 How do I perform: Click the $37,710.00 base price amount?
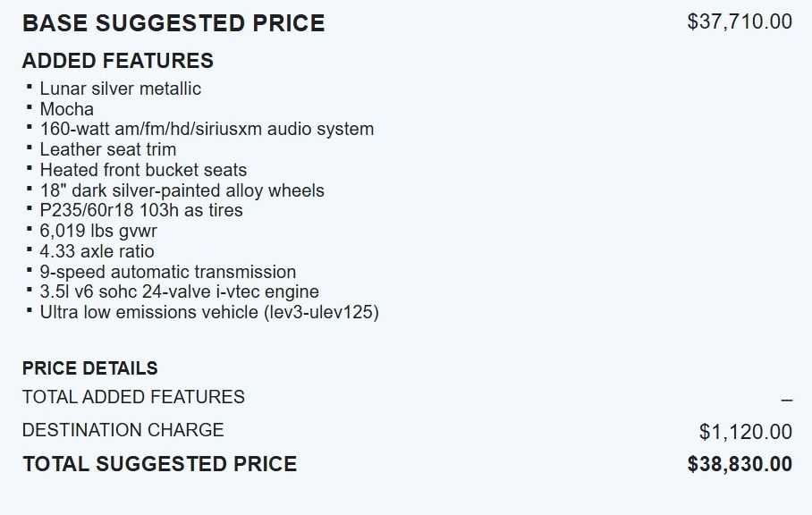[x=740, y=21]
